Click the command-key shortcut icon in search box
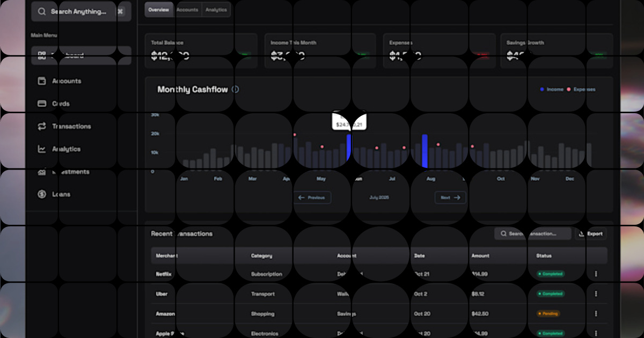Image resolution: width=644 pixels, height=338 pixels. [120, 11]
